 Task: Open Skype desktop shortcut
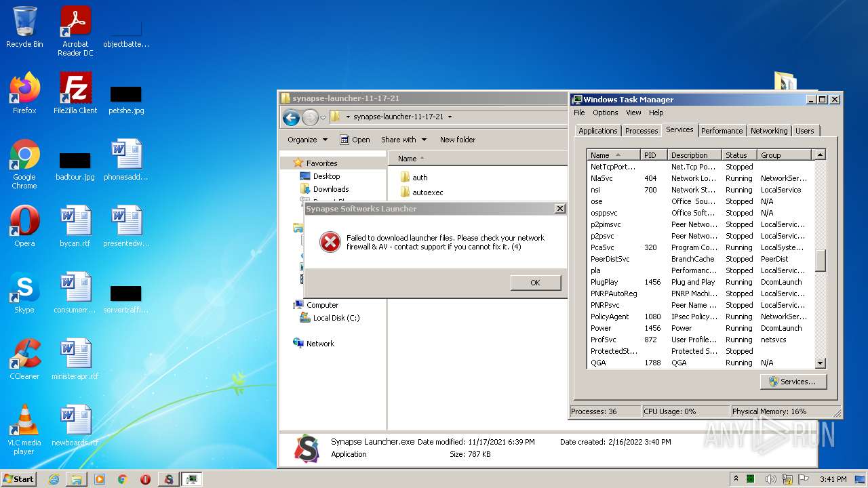24,293
